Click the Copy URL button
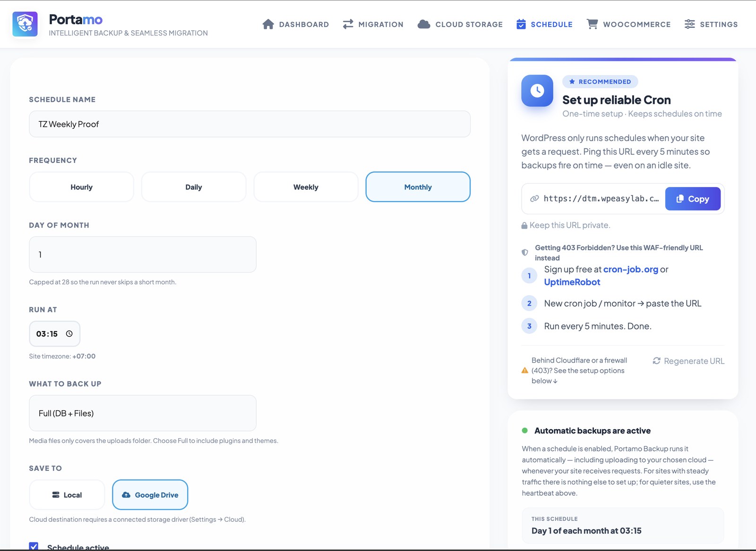This screenshot has height=551, width=756. pyautogui.click(x=693, y=199)
